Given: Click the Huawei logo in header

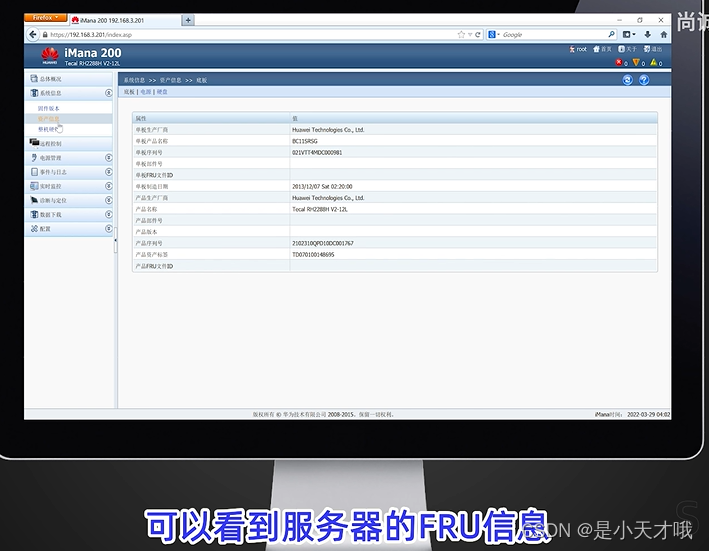Looking at the screenshot, I should tap(50, 56).
